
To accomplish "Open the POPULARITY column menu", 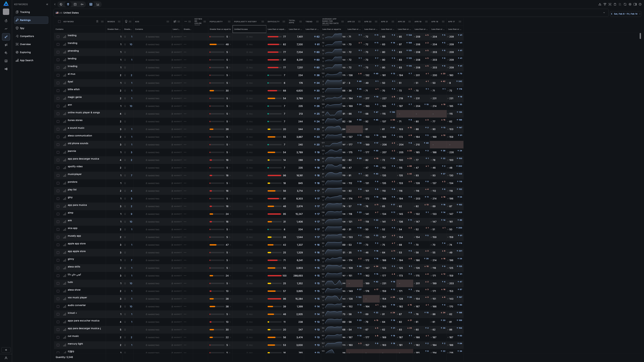I will [229, 21].
